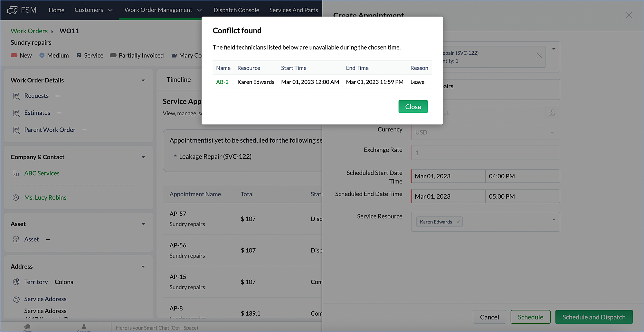Expand the Customers menu chevron
The width and height of the screenshot is (644, 332).
point(110,10)
